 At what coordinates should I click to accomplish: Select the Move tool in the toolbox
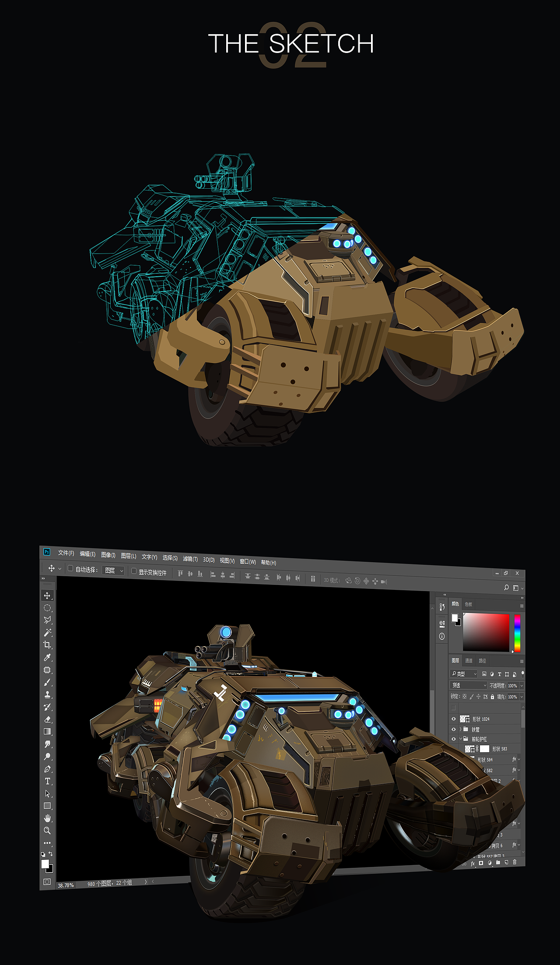pos(47,595)
